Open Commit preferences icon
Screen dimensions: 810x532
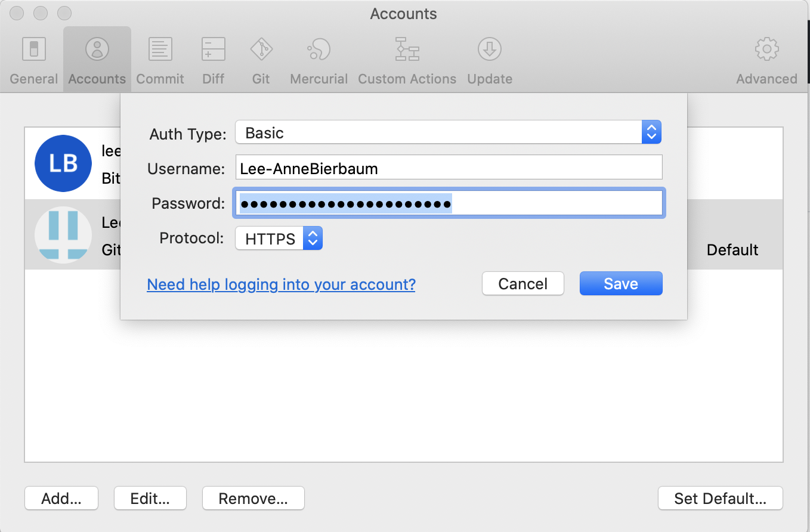[x=160, y=49]
